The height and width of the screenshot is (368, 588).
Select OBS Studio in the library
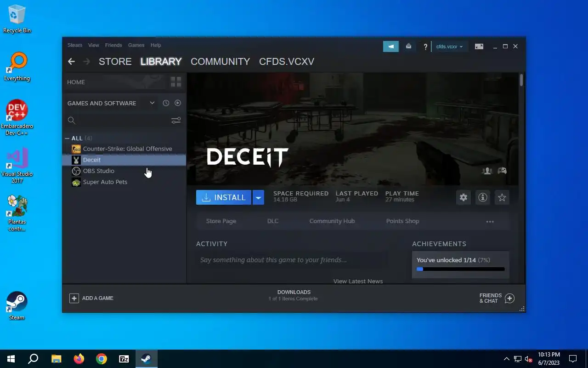click(x=124, y=171)
